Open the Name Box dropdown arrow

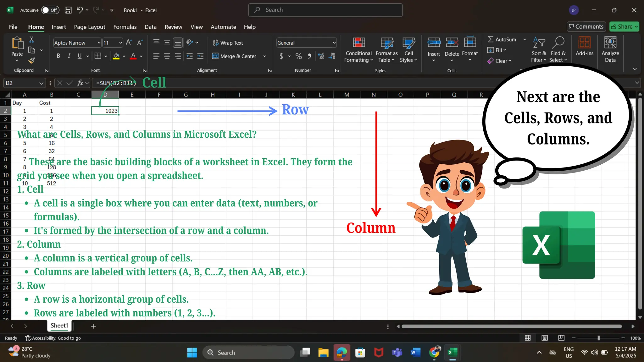[41, 83]
